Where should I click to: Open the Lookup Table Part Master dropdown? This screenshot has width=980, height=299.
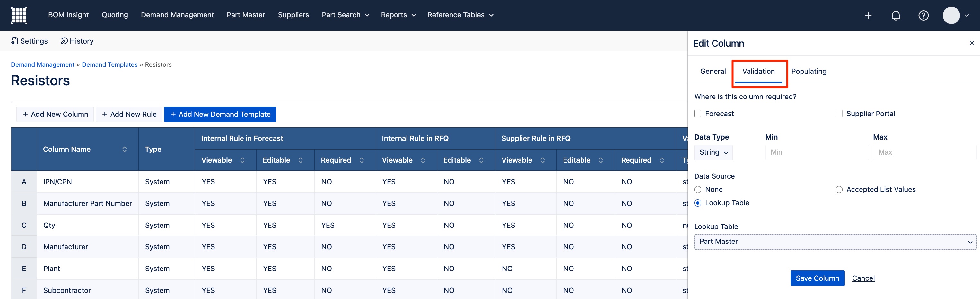835,242
